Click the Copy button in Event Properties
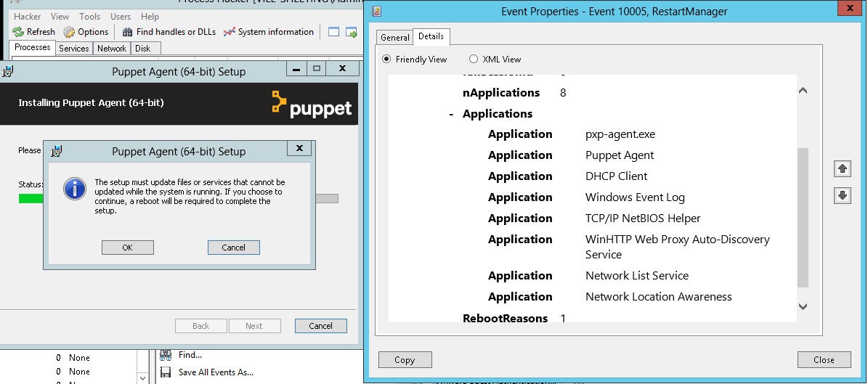 click(405, 359)
